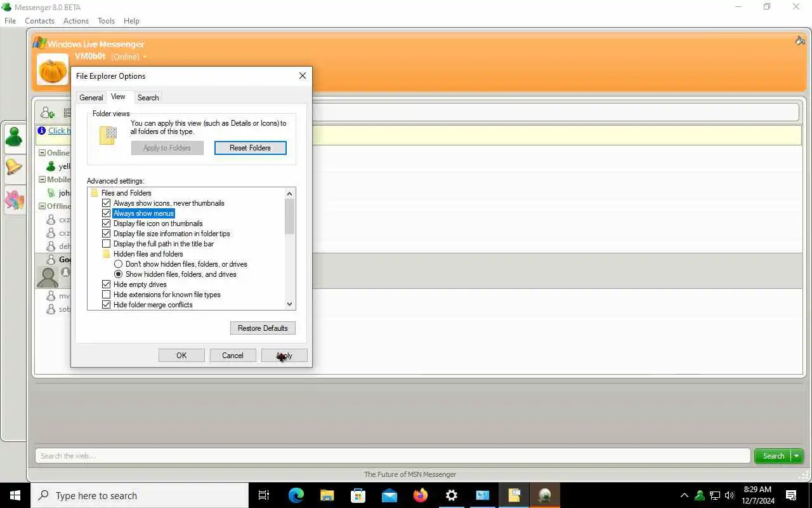
Task: Collapse the Online contacts group
Action: [42, 153]
